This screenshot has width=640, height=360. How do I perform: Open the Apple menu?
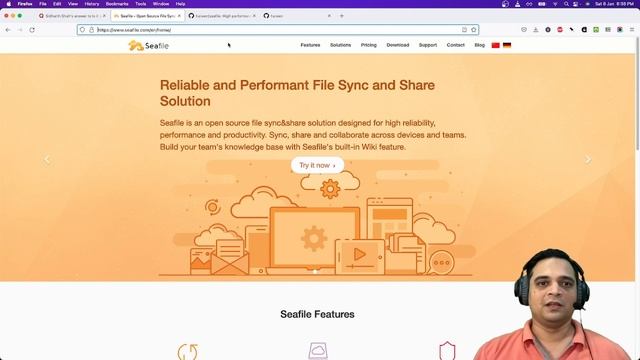click(x=9, y=4)
